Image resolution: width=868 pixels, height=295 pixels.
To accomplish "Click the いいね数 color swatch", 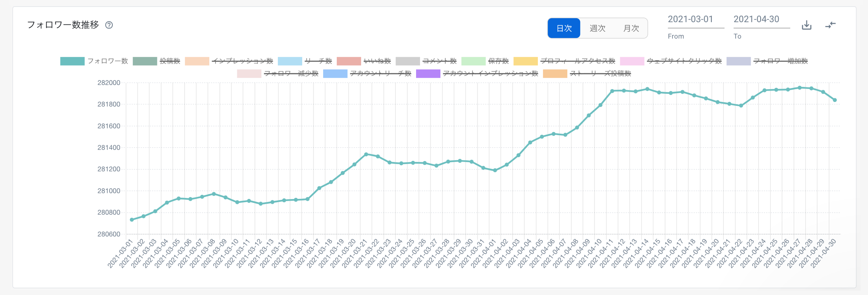I will click(349, 61).
